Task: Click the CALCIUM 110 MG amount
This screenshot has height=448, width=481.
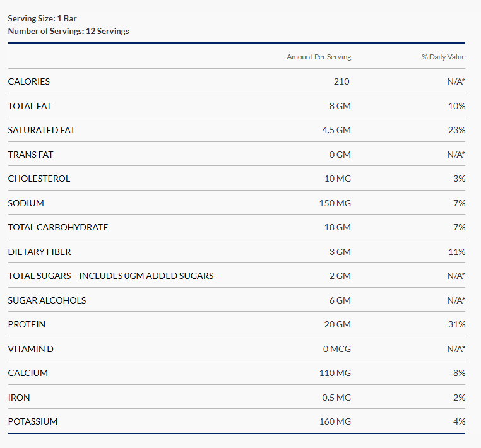Action: (x=335, y=373)
